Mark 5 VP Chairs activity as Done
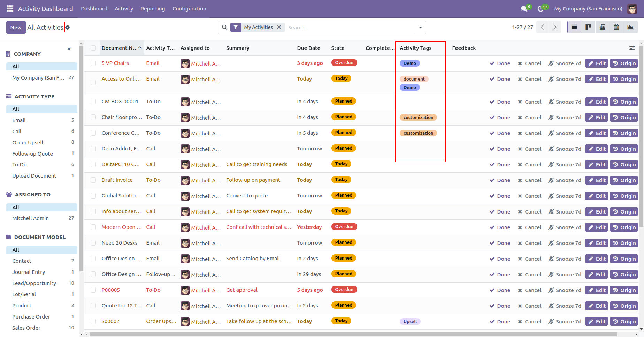Viewport: 644px width, 337px height. [x=500, y=63]
